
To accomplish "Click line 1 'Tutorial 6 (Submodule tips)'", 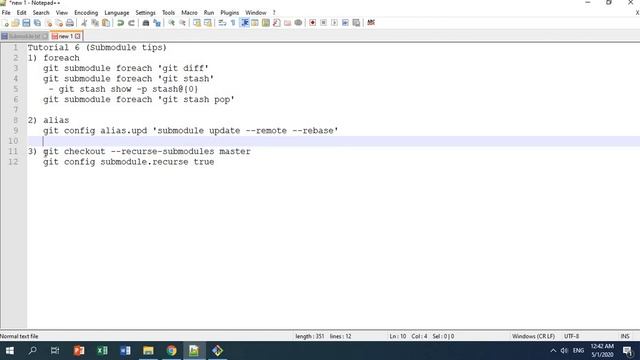I will click(x=97, y=47).
